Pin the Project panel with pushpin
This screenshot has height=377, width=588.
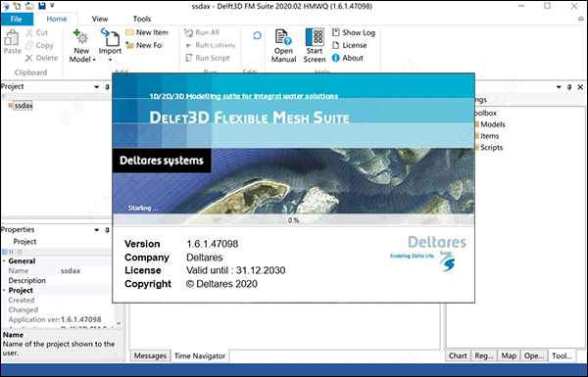[x=107, y=87]
